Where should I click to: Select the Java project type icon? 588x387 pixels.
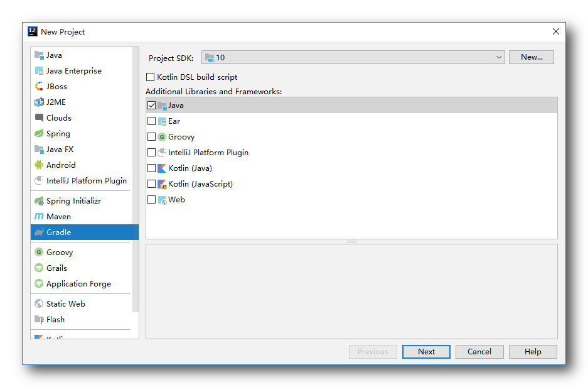[x=39, y=55]
